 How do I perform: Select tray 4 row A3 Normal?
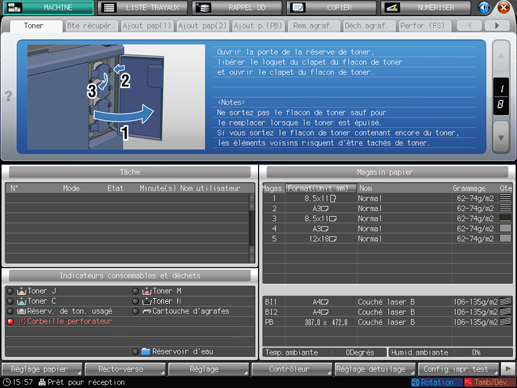tap(387, 229)
